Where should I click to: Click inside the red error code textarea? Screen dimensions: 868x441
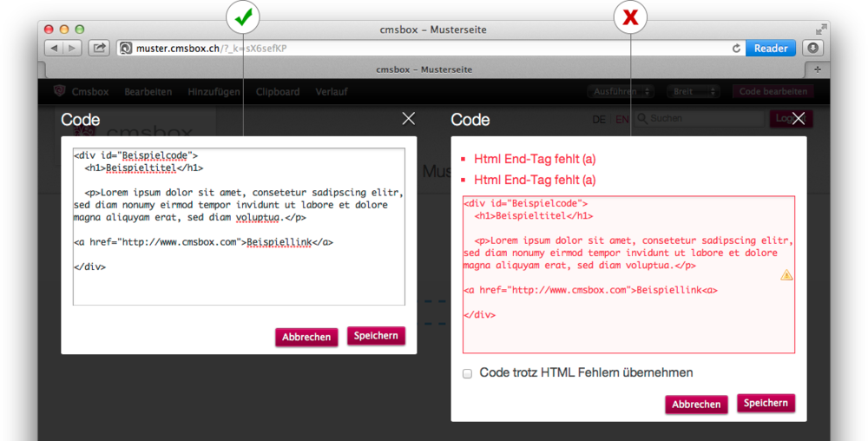pos(628,274)
